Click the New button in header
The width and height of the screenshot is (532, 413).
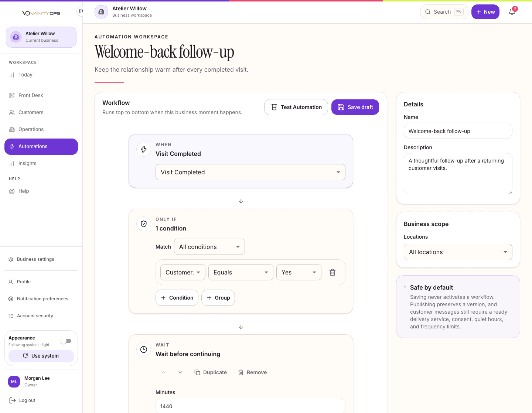point(485,12)
